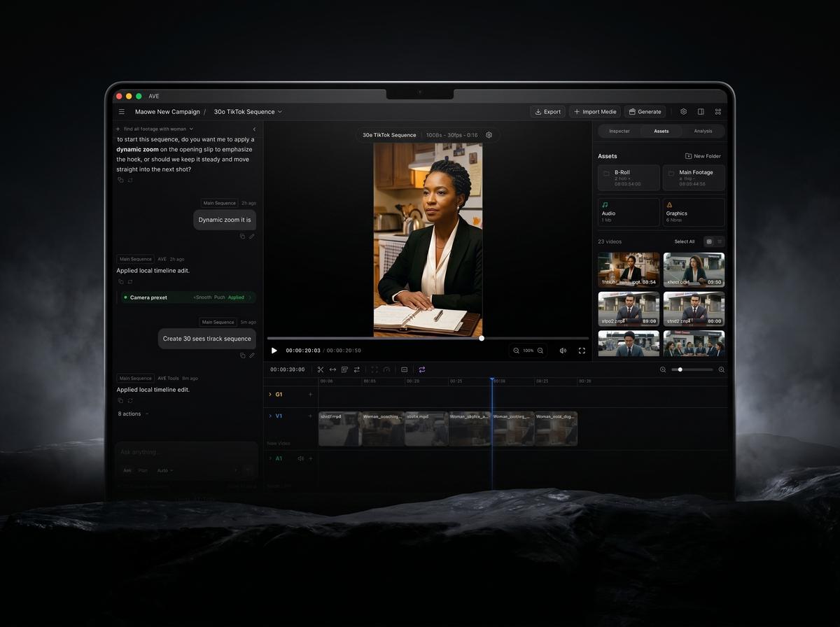Open the Audio assets card
This screenshot has height=627, width=840.
coord(629,212)
